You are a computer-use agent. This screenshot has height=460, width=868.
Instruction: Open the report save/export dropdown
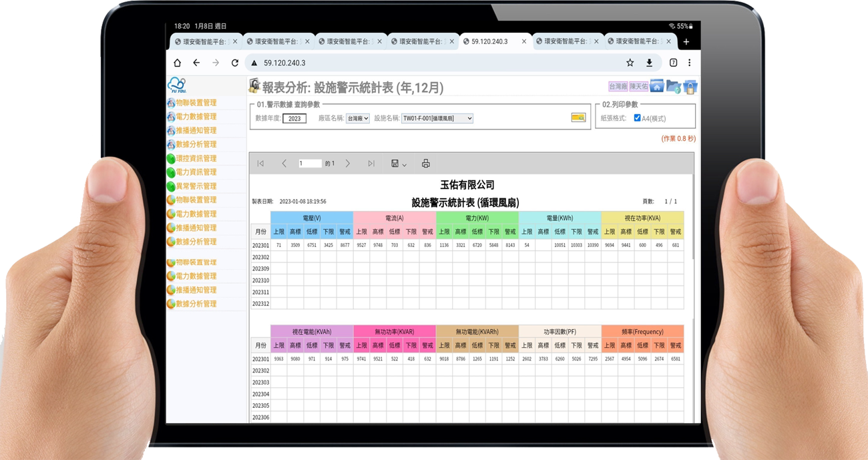click(x=399, y=164)
